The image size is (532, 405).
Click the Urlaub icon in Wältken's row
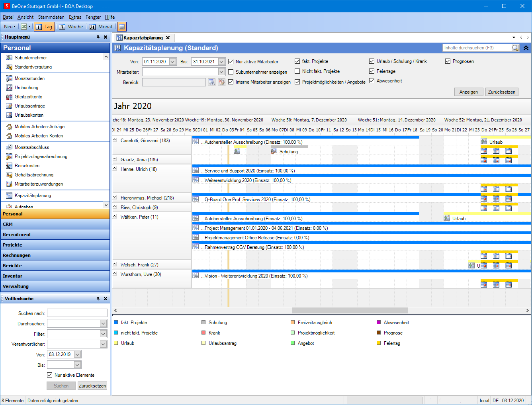tap(447, 218)
